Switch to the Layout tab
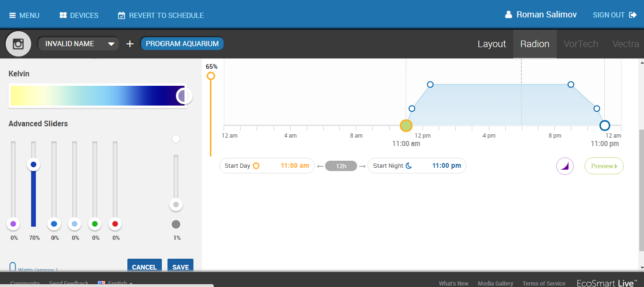Screen dimensions: 644x287 (492, 44)
